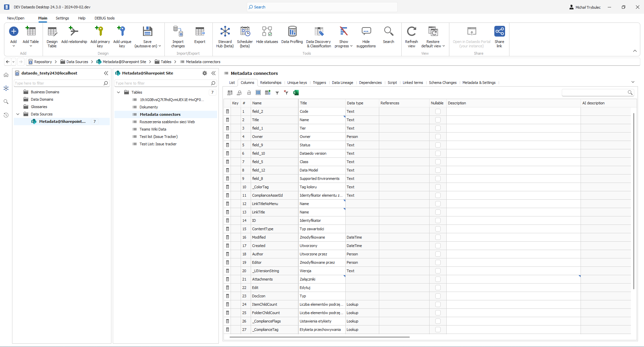The height and width of the screenshot is (347, 644).
Task: Select Dokumenty table in tree
Action: click(x=149, y=107)
